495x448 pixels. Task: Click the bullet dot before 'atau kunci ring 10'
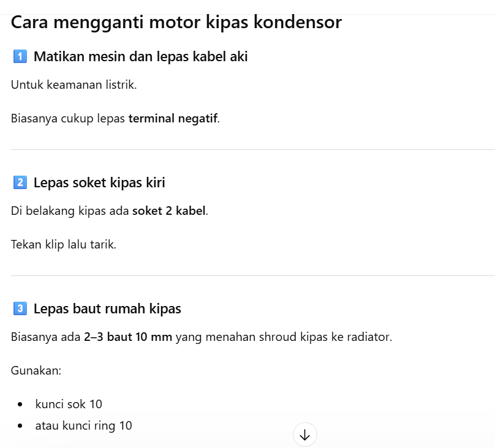click(21, 425)
